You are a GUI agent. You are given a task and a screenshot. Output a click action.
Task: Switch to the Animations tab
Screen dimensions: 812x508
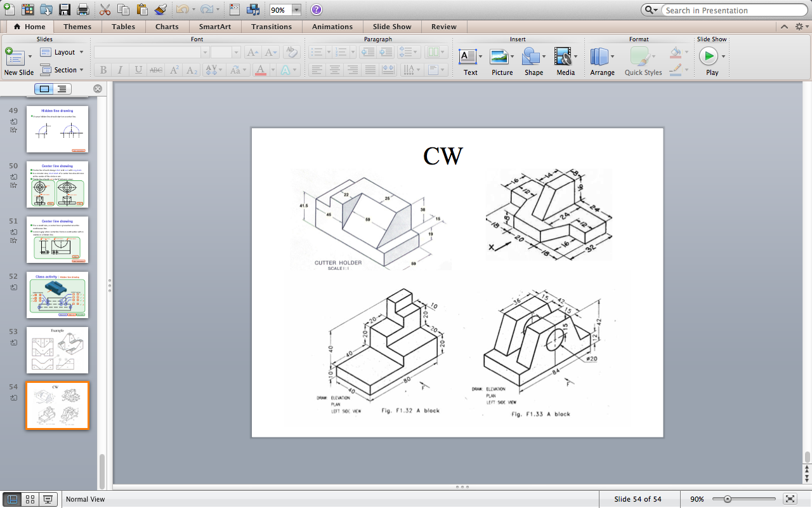[332, 27]
